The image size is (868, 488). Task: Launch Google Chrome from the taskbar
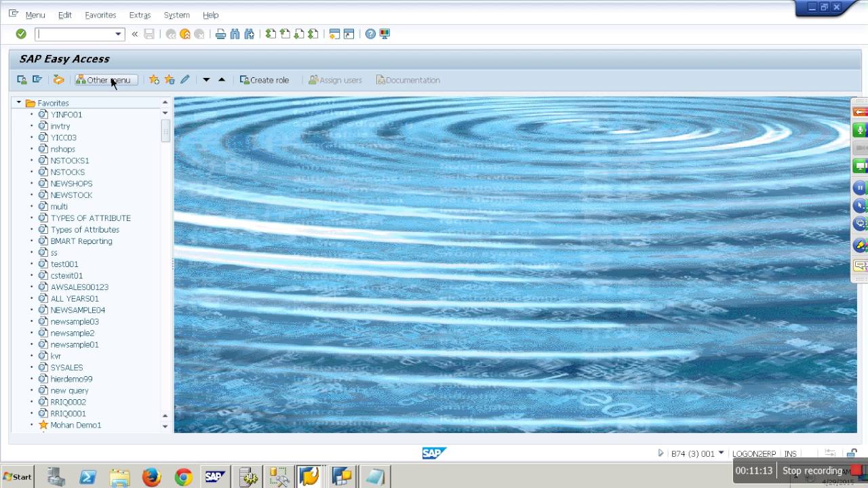tap(183, 477)
